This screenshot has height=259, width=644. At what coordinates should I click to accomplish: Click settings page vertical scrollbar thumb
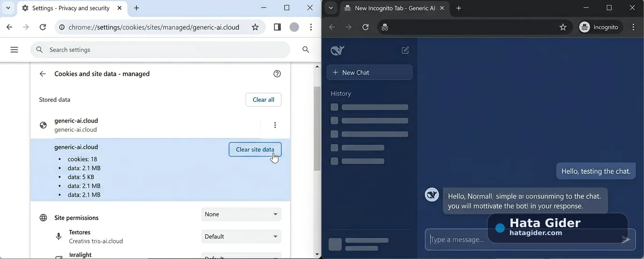click(x=317, y=129)
